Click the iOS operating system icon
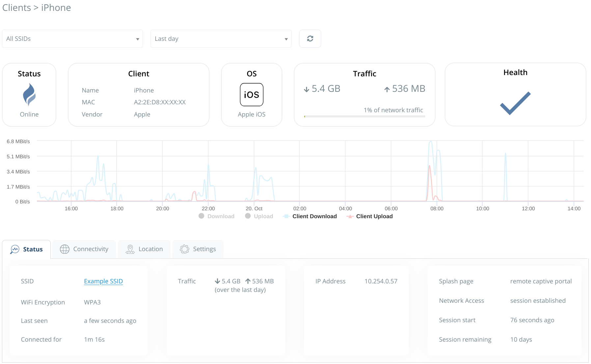This screenshot has height=364, width=591. (x=252, y=95)
